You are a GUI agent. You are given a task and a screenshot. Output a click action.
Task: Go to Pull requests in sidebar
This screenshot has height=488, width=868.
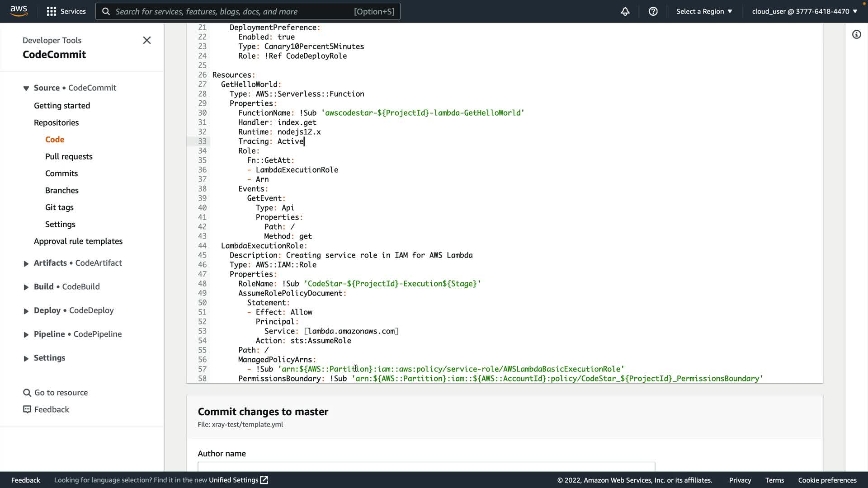point(69,156)
